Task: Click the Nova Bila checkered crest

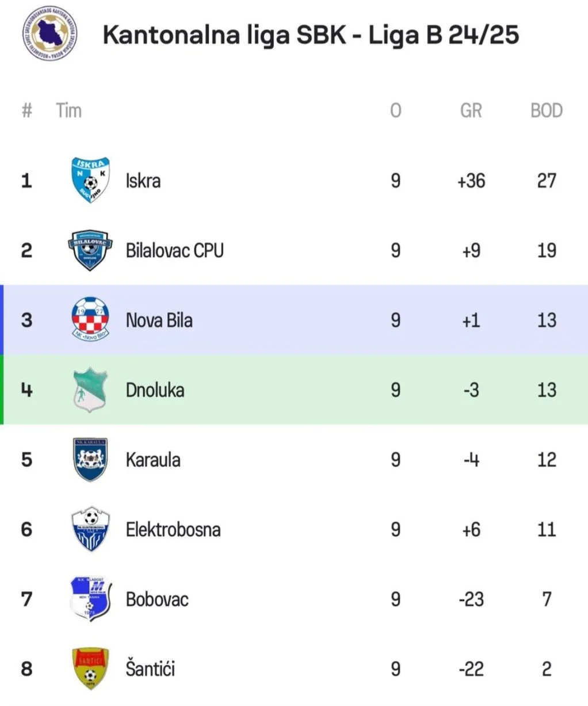Action: tap(90, 320)
